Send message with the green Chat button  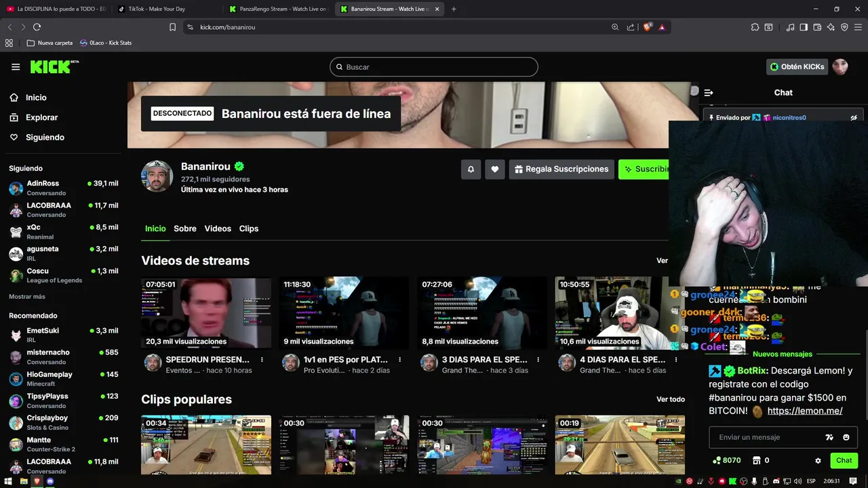click(844, 460)
